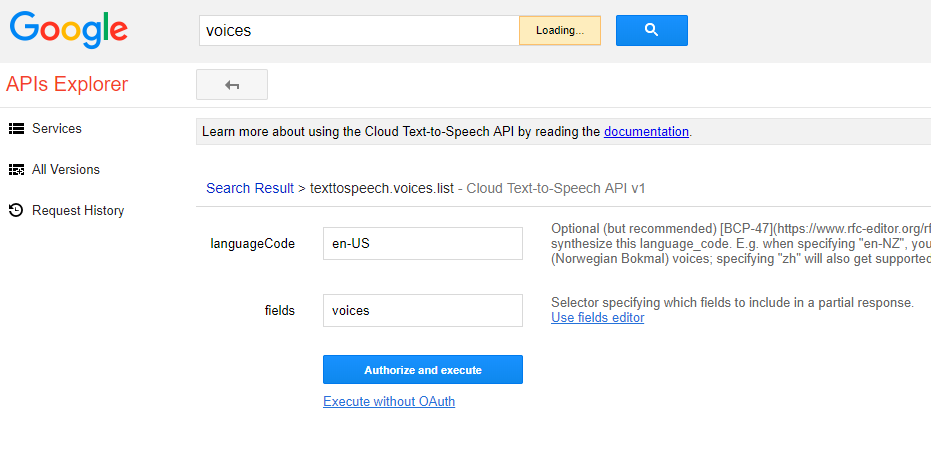Screen dimensions: 931x455
Task: Open Services in the sidebar
Action: [56, 128]
